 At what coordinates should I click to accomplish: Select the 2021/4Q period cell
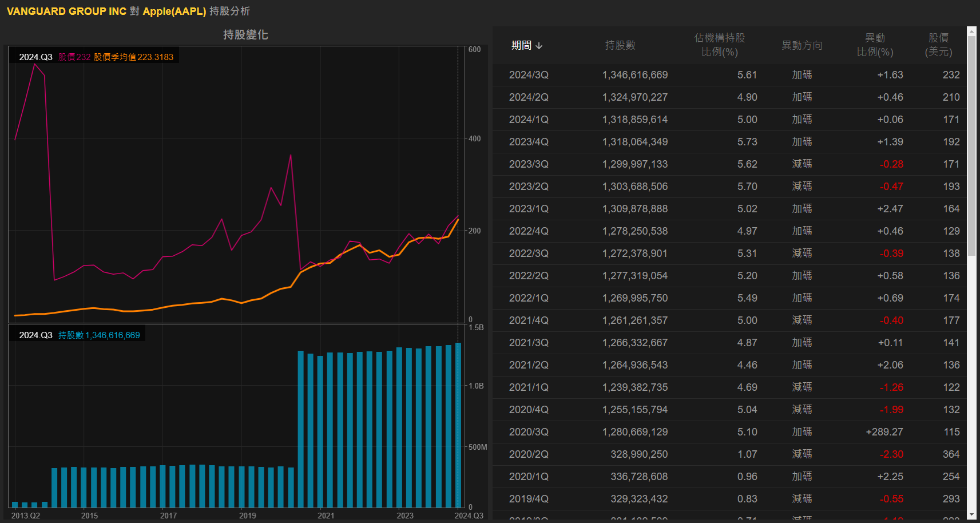(x=529, y=320)
